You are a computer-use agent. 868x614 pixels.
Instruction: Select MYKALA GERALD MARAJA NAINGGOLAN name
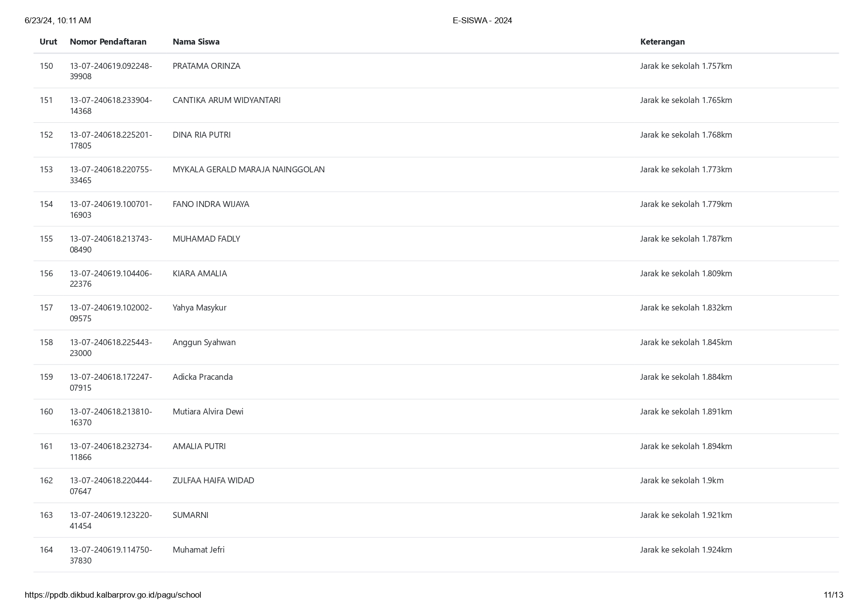(248, 169)
